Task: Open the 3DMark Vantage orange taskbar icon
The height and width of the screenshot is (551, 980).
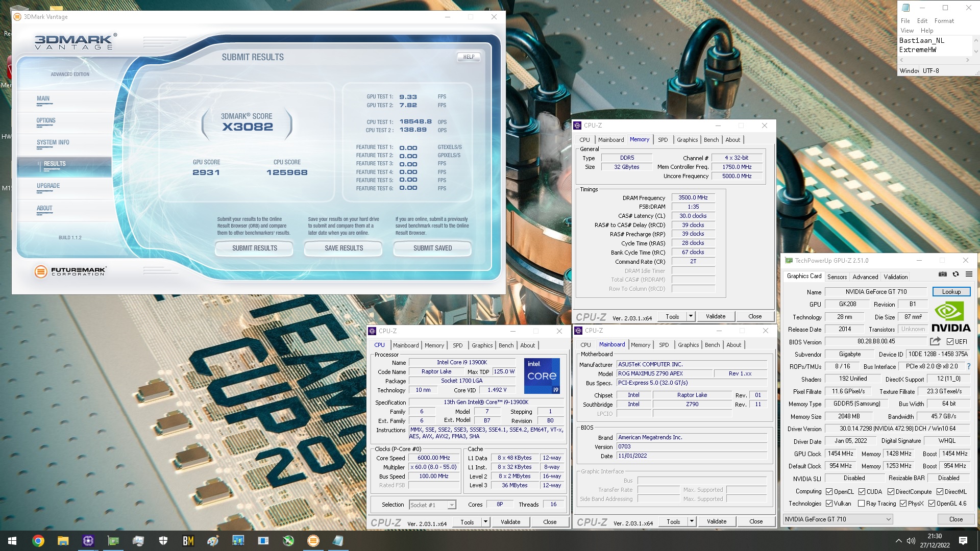Action: (313, 541)
